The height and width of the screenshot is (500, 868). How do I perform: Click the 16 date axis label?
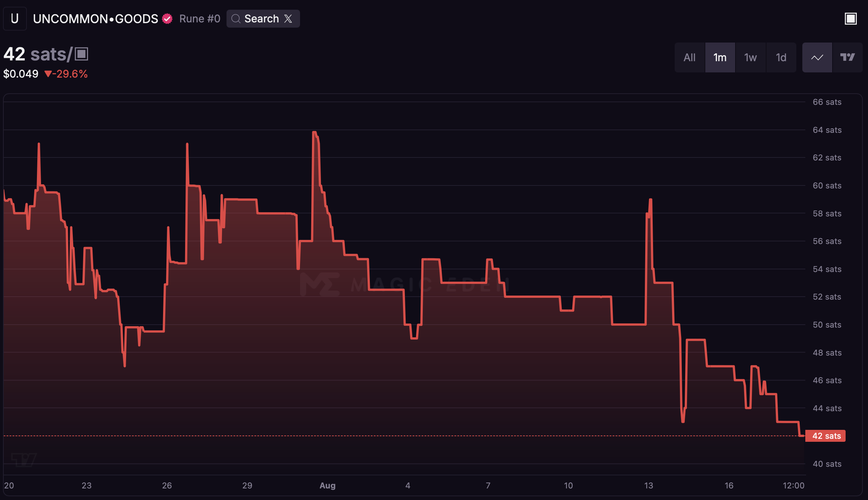(729, 485)
